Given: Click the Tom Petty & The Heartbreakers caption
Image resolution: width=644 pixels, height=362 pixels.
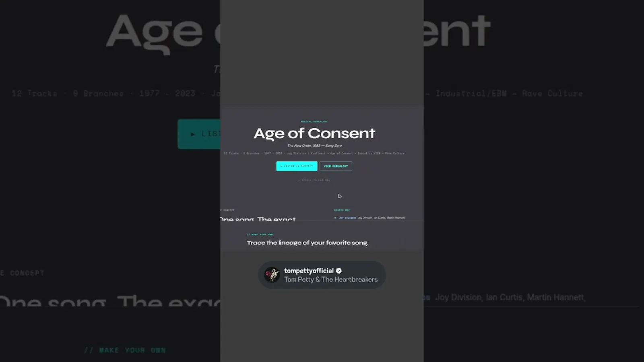Looking at the screenshot, I should tap(331, 280).
